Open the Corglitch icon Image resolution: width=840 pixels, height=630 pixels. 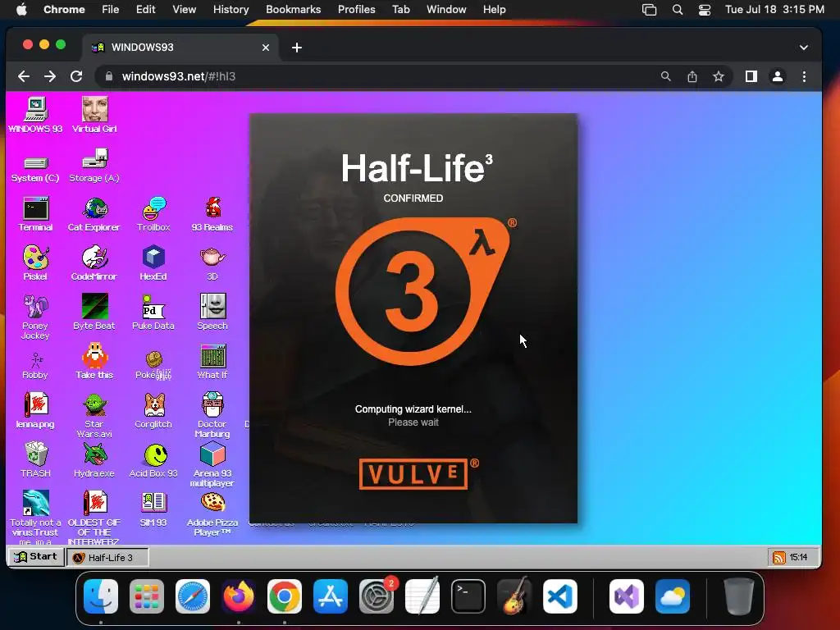coord(153,410)
